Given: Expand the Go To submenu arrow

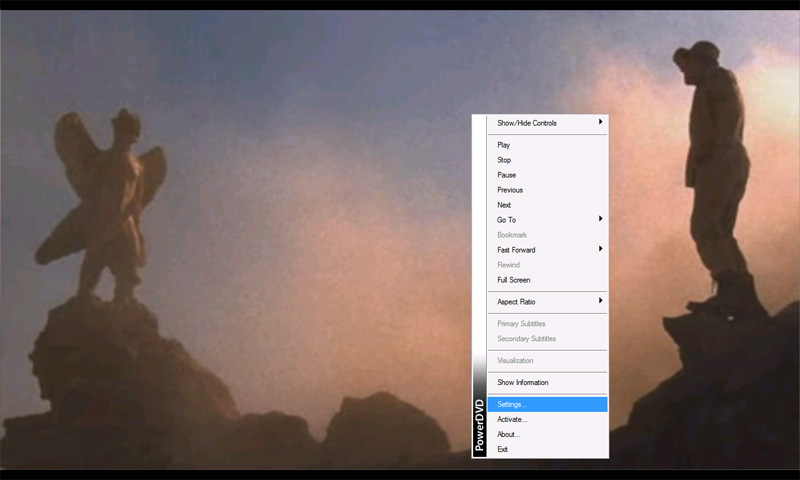Looking at the screenshot, I should tap(601, 219).
